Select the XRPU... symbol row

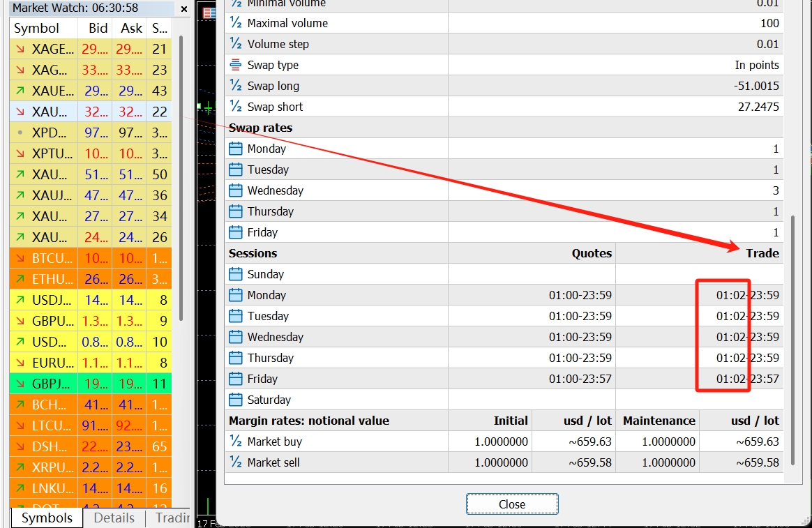91,467
